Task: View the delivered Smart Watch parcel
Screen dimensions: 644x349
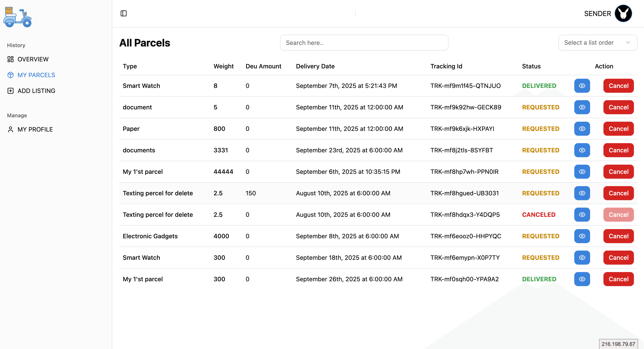Action: click(582, 86)
